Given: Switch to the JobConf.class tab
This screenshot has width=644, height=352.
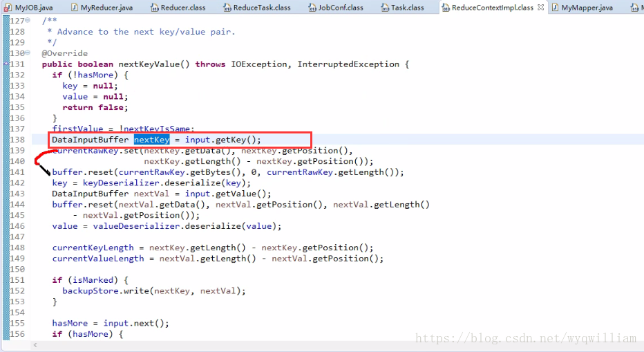Looking at the screenshot, I should [336, 8].
